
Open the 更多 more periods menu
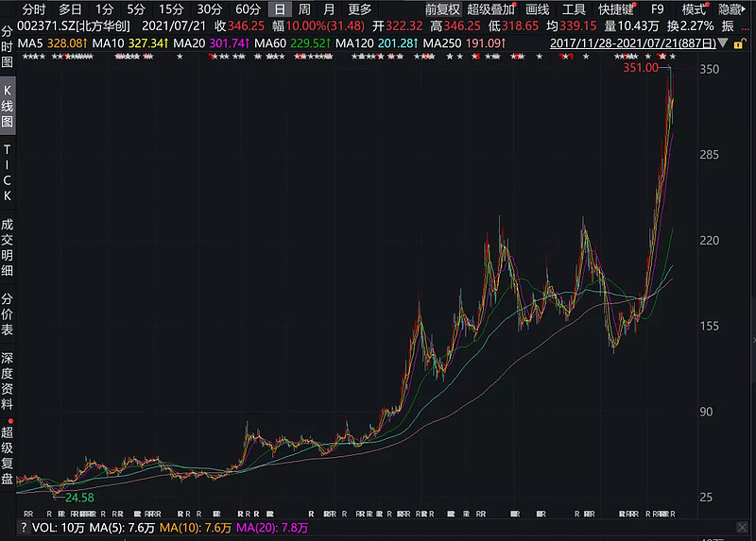coord(360,9)
